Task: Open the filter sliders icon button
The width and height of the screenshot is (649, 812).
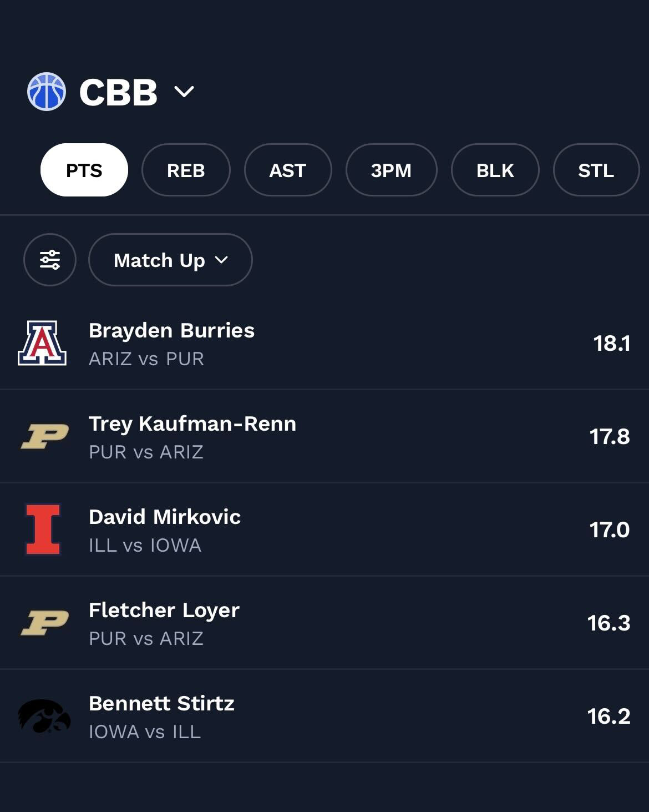Action: 50,260
